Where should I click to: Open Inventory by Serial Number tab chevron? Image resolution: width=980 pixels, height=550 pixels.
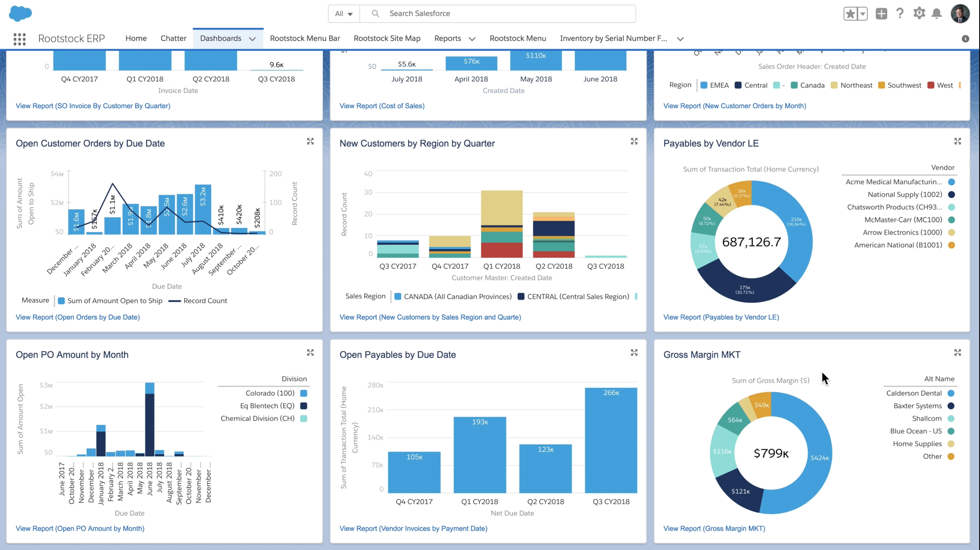[680, 39]
